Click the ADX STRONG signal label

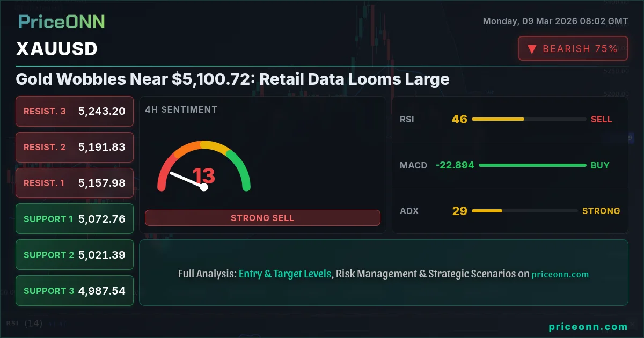click(601, 211)
